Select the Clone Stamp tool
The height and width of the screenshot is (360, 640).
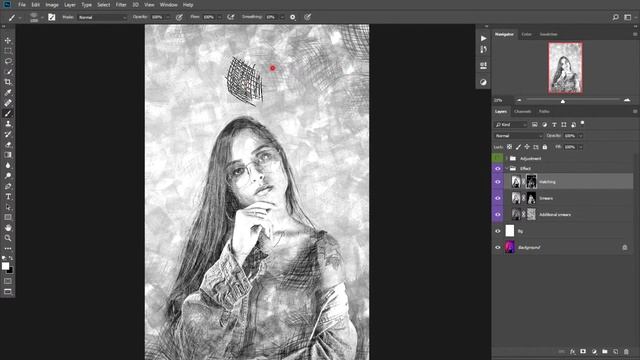(8, 124)
